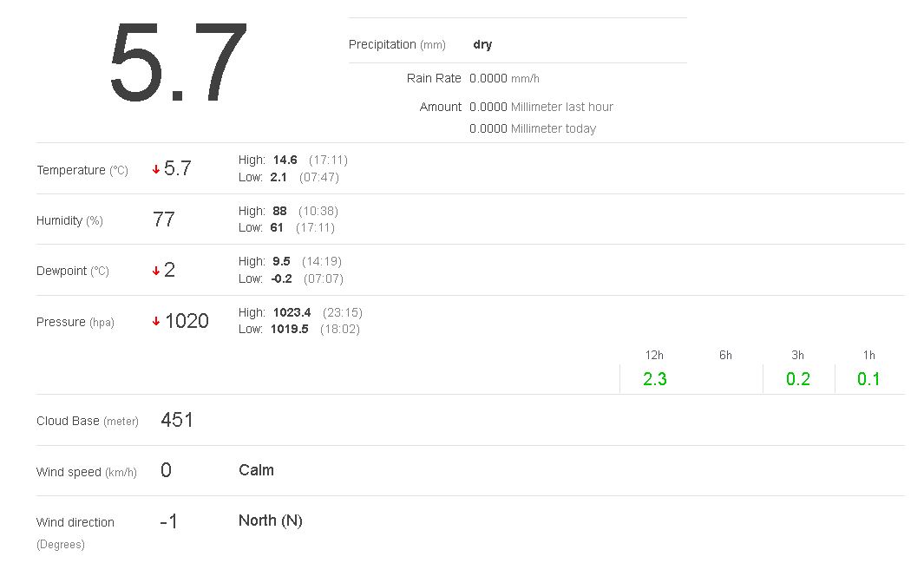Click the Cloud Base value 451
Screen dimensions: 924x563
(177, 421)
